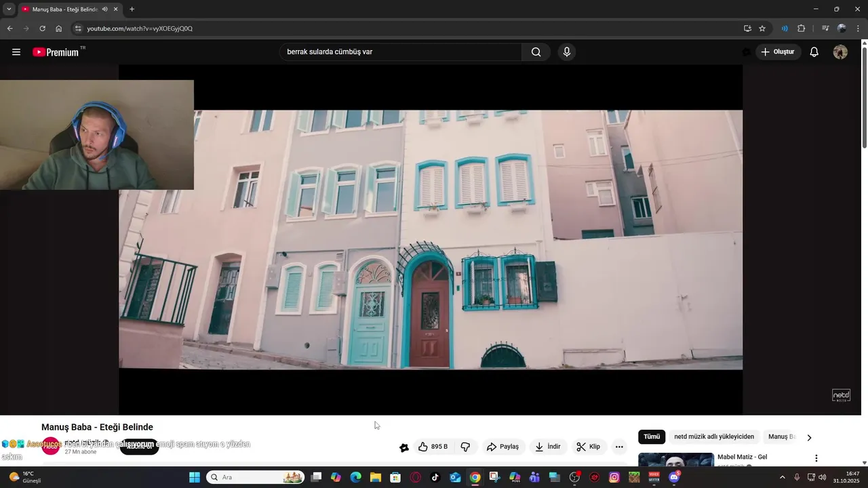
Task: Open YouTube notifications bell
Action: 814,52
